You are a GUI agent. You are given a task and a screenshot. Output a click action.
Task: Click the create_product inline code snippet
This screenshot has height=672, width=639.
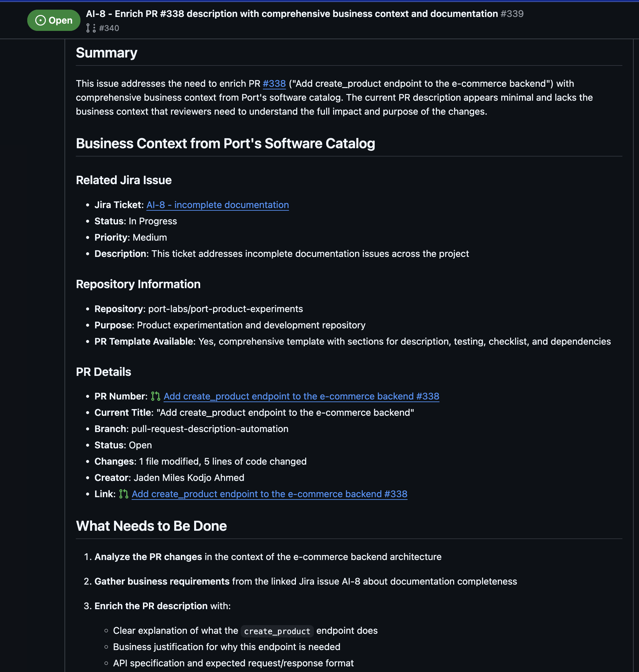point(277,631)
